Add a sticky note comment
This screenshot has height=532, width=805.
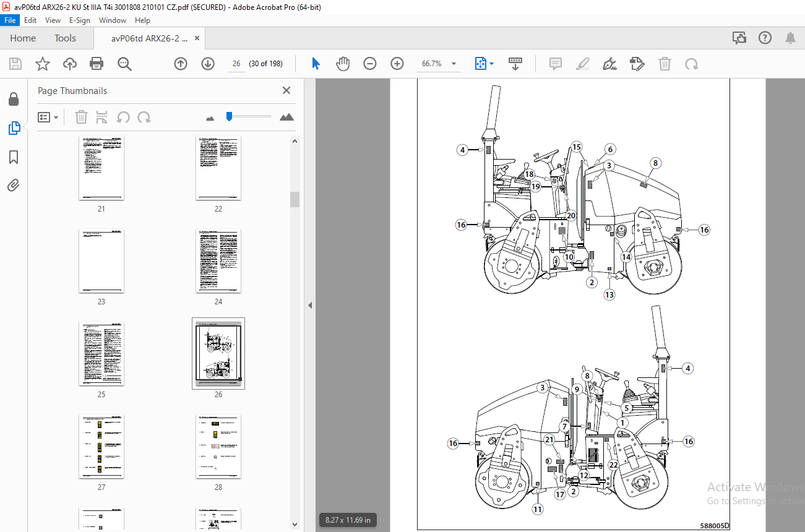tap(556, 64)
